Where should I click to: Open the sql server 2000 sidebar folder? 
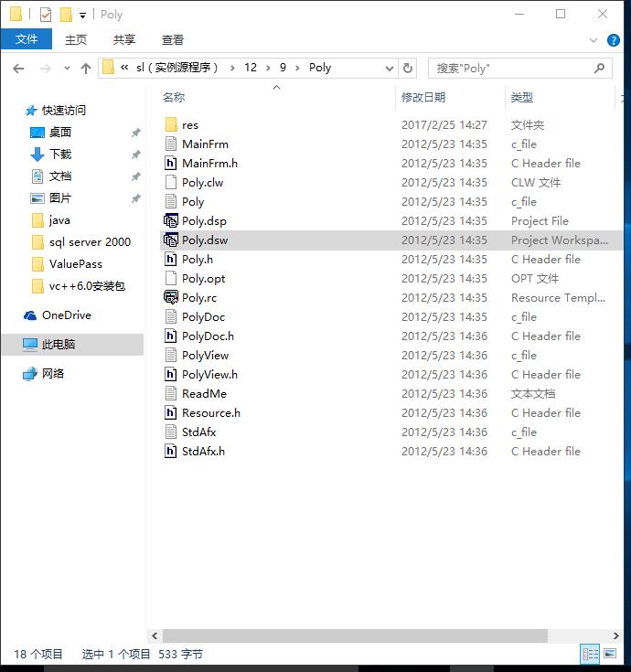[81, 242]
